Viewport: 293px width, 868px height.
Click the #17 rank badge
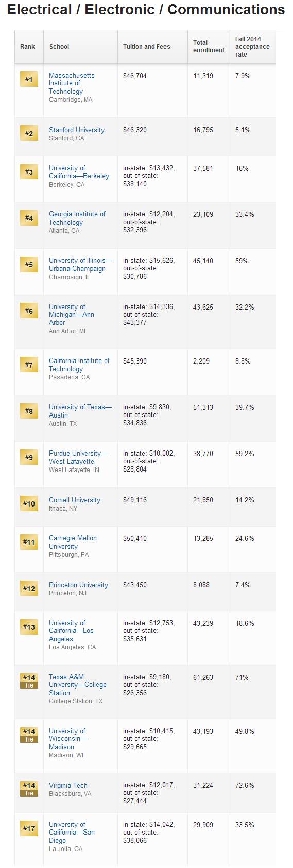click(x=29, y=828)
